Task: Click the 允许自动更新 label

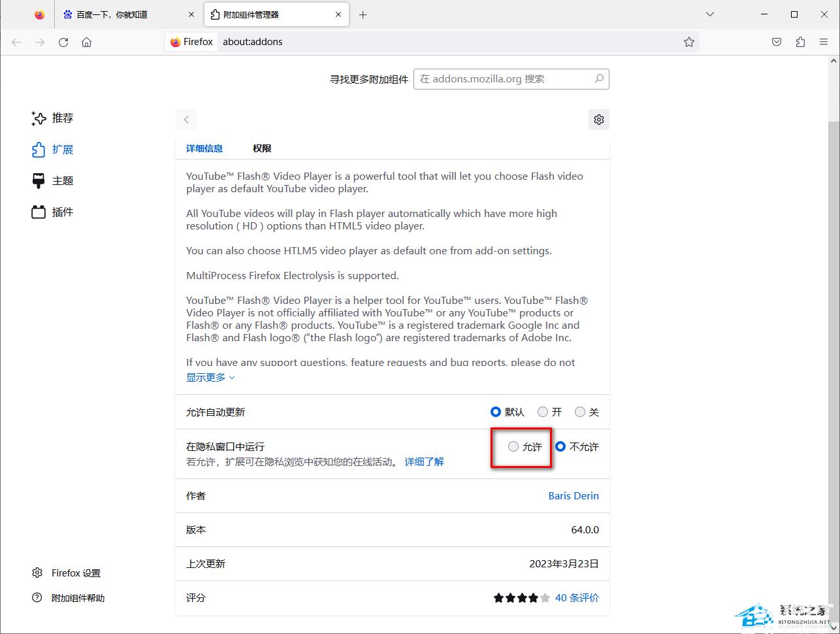Action: pyautogui.click(x=216, y=412)
